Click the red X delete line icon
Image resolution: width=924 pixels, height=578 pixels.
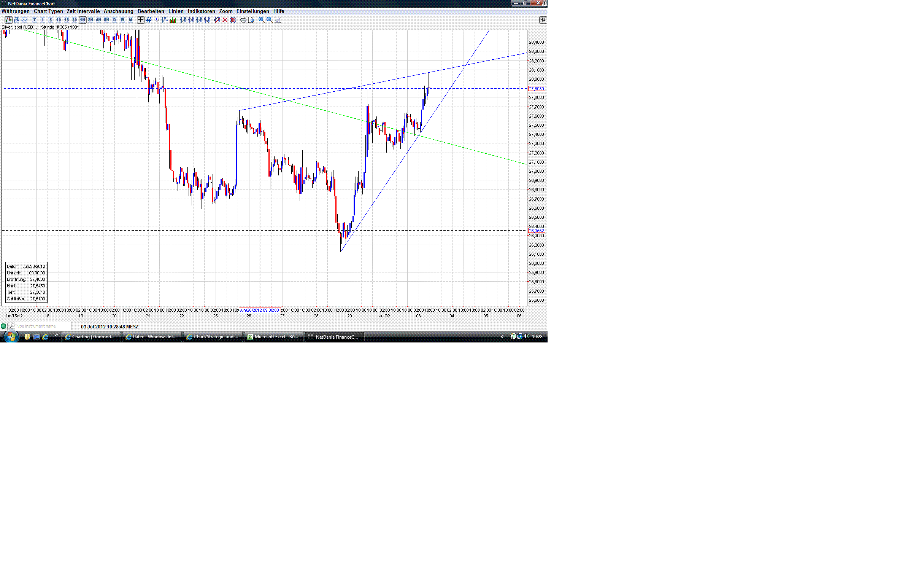tap(225, 20)
